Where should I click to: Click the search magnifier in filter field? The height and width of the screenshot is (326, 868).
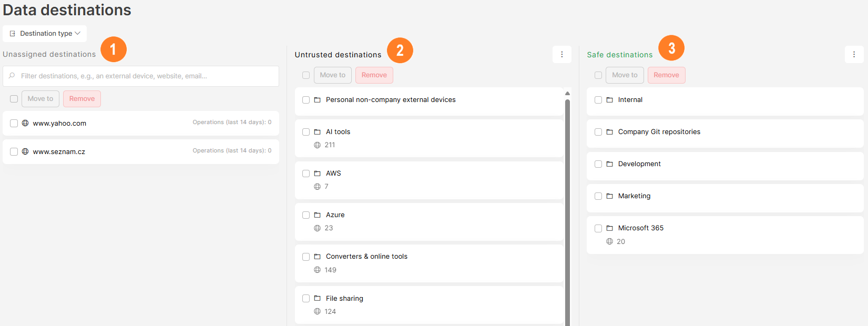point(12,76)
